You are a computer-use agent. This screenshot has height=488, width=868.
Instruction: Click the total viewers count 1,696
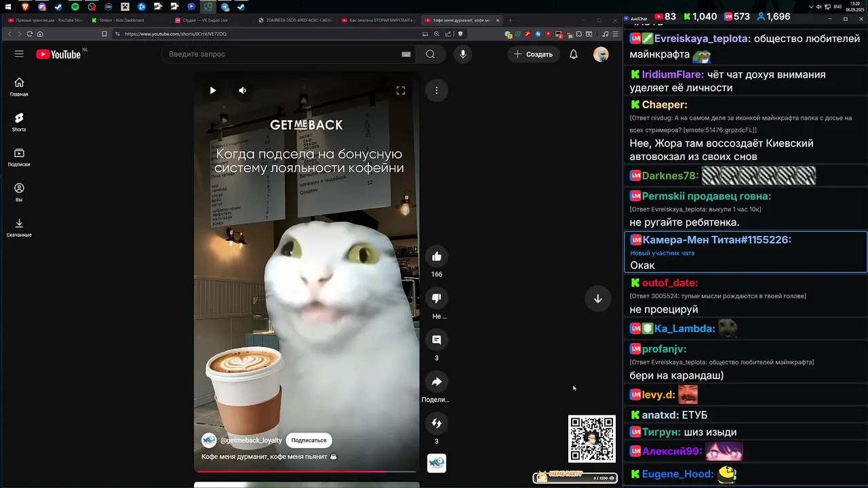(773, 16)
